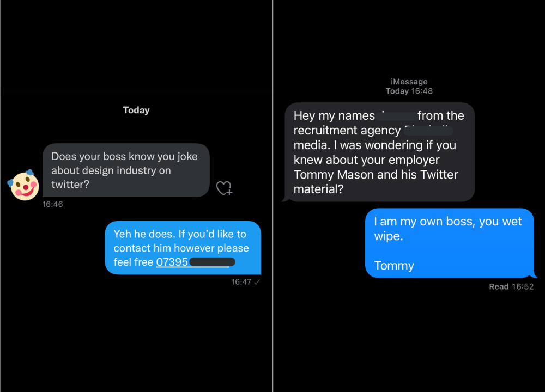
Task: Click the 'I am my own boss' bubble
Action: pyautogui.click(x=449, y=243)
